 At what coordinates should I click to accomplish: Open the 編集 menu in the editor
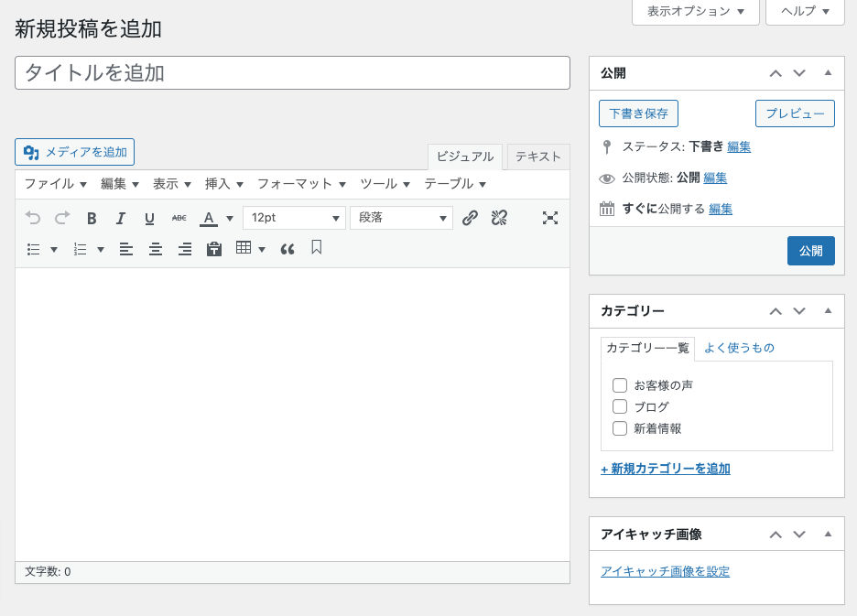click(120, 184)
